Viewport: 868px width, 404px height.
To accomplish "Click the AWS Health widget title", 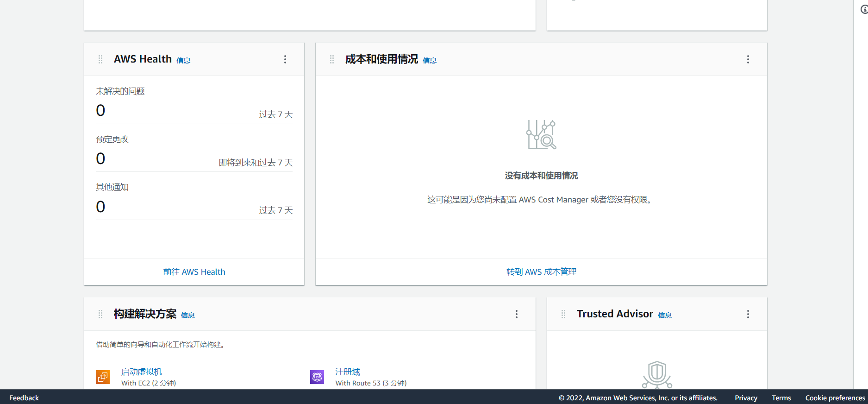I will click(143, 59).
